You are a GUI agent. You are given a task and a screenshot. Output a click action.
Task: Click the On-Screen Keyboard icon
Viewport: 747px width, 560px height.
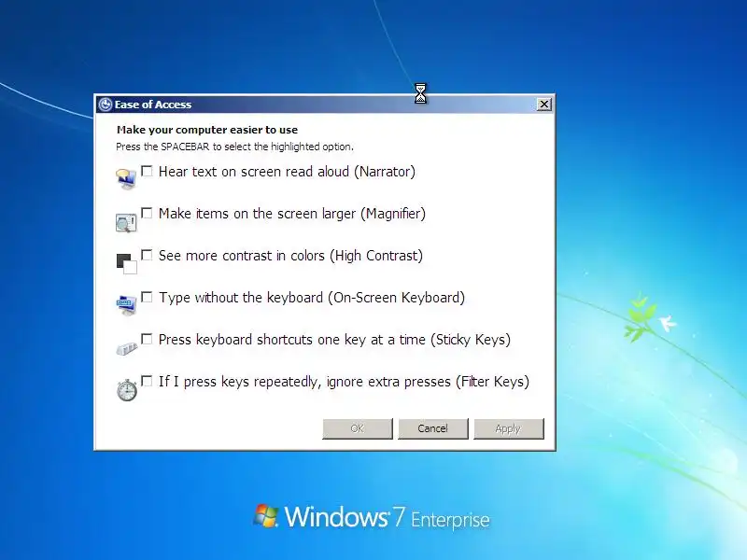[126, 305]
